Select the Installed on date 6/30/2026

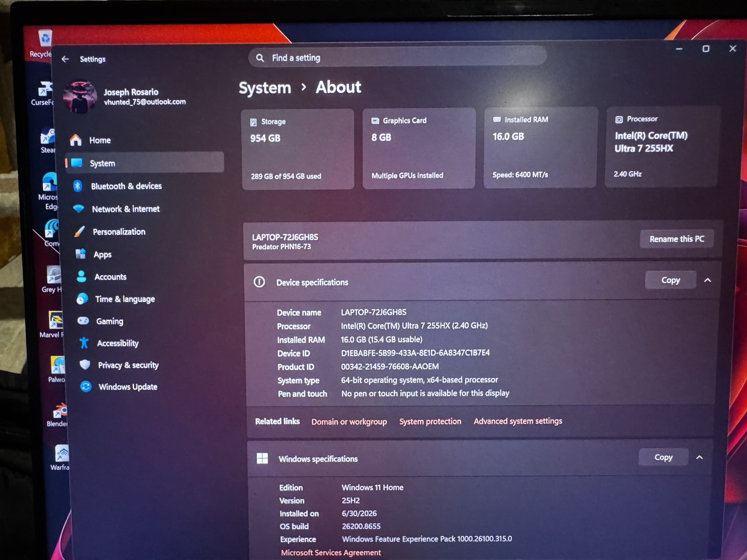coord(359,513)
